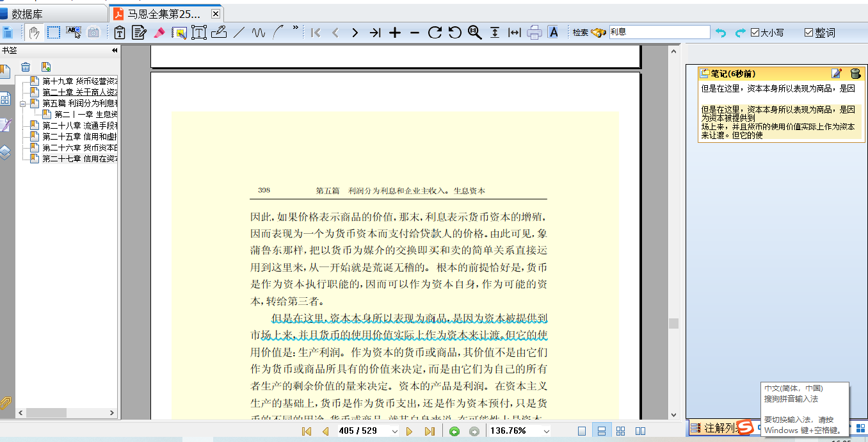The image size is (868, 442).
Task: Open bookmark 第二十章 关于商人资本
Action: point(80,92)
